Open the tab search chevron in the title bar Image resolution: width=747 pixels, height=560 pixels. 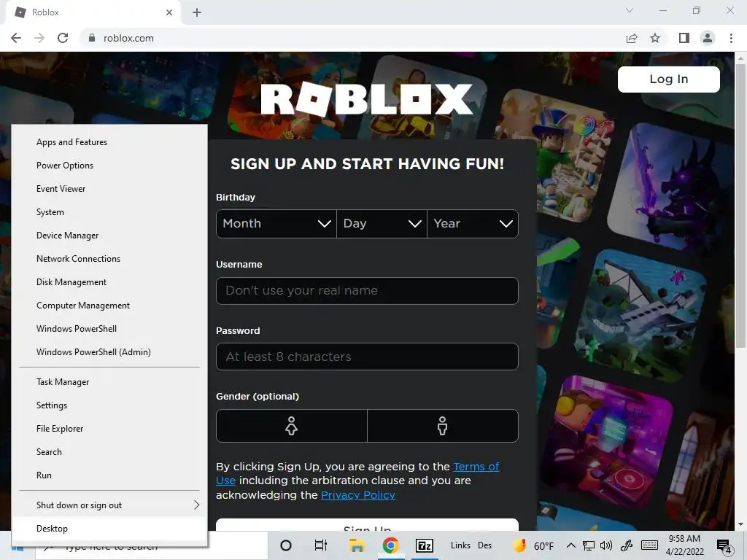point(630,10)
